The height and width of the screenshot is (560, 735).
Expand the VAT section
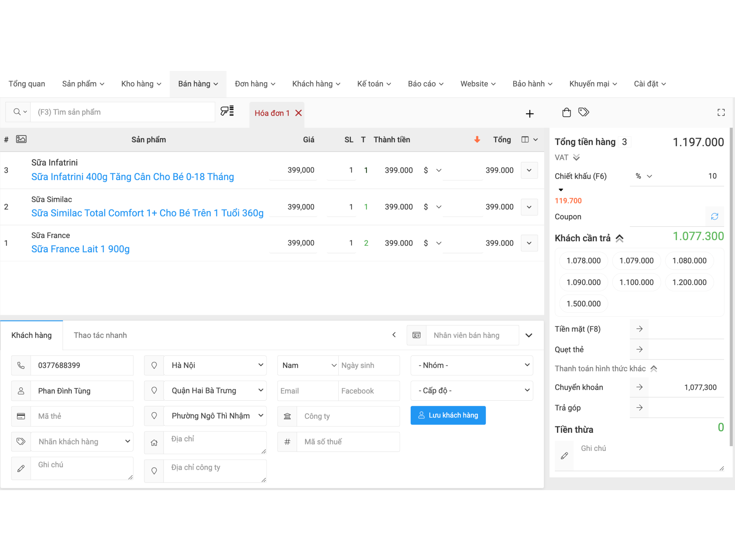[x=576, y=157]
